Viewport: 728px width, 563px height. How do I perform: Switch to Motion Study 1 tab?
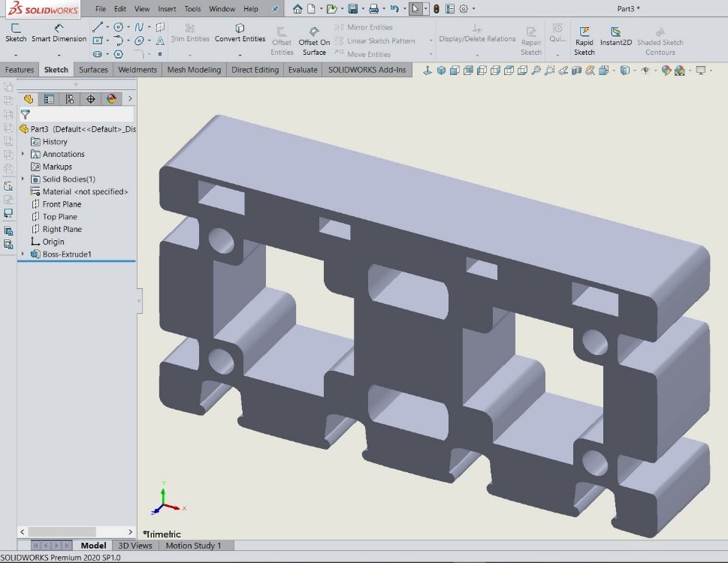click(193, 546)
